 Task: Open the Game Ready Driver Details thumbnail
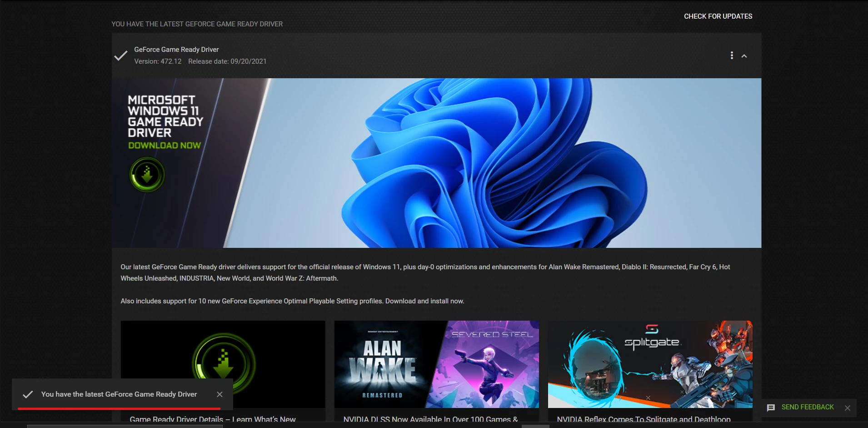click(x=223, y=364)
